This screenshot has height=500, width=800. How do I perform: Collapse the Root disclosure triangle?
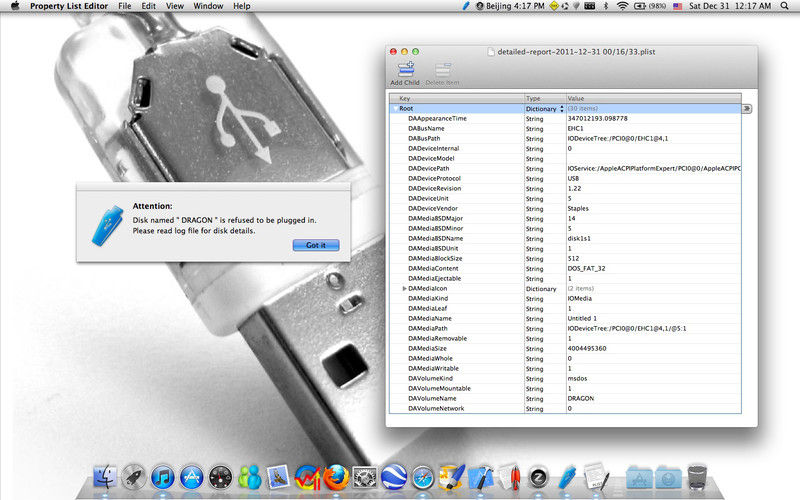[395, 109]
